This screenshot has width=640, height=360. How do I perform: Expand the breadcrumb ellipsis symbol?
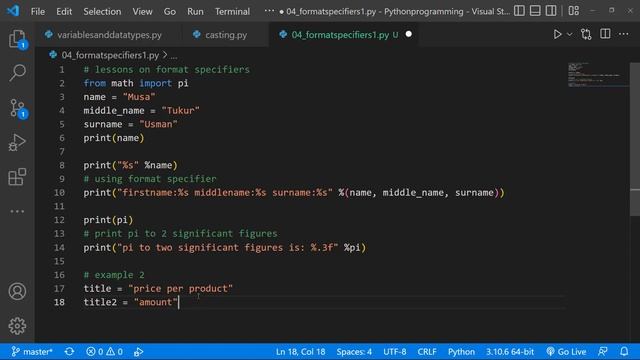[174, 56]
